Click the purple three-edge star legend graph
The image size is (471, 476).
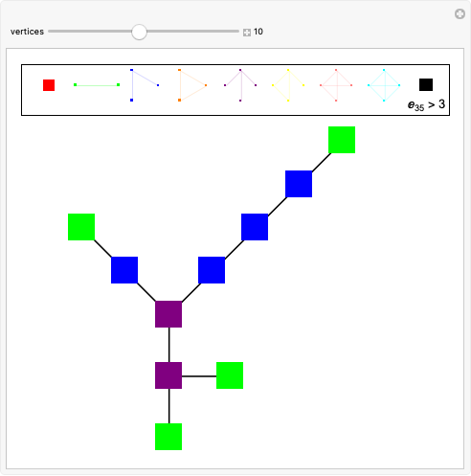click(x=240, y=85)
